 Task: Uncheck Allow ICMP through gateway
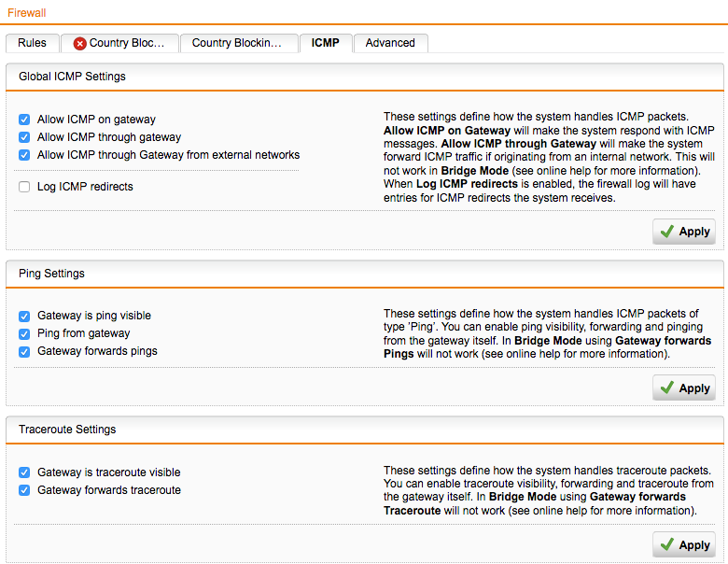[x=24, y=137]
